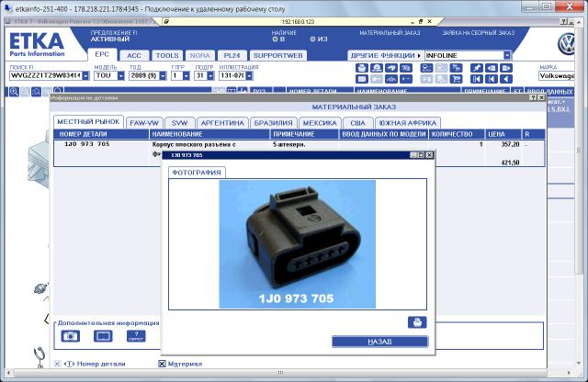Click the shopping cart icon in the toolbar
Screen dimensions: 588x382
[457, 79]
